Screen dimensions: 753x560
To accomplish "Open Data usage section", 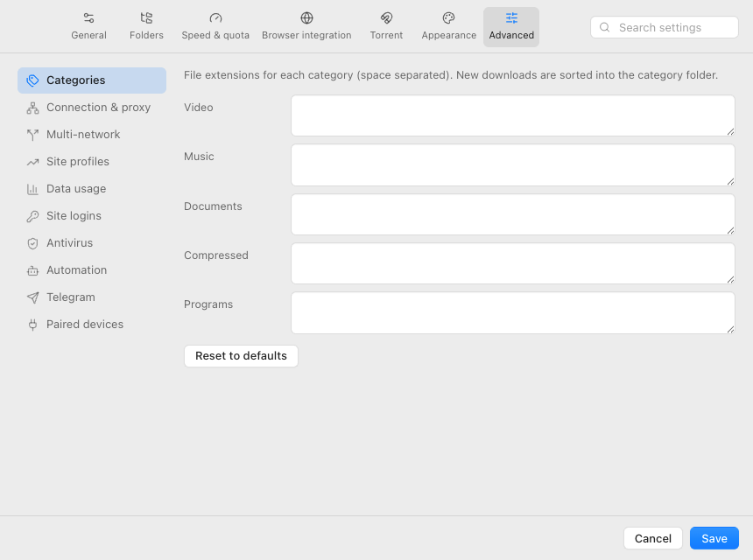I will point(92,189).
